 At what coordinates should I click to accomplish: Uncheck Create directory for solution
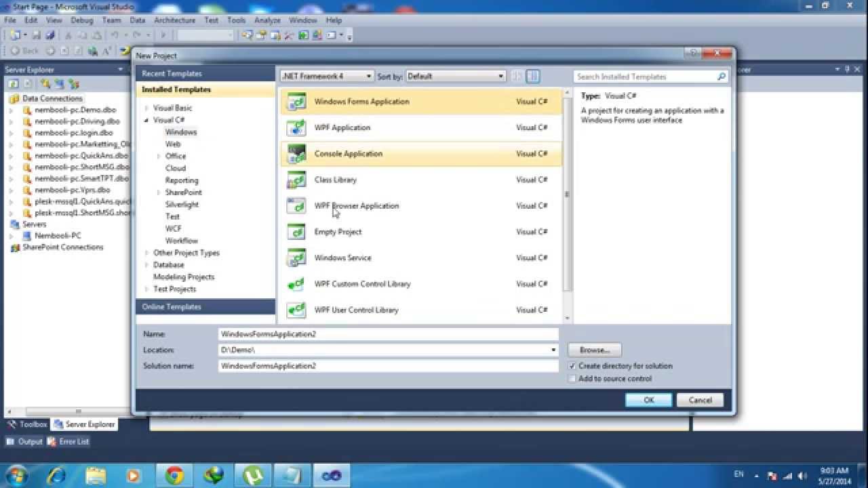point(572,366)
